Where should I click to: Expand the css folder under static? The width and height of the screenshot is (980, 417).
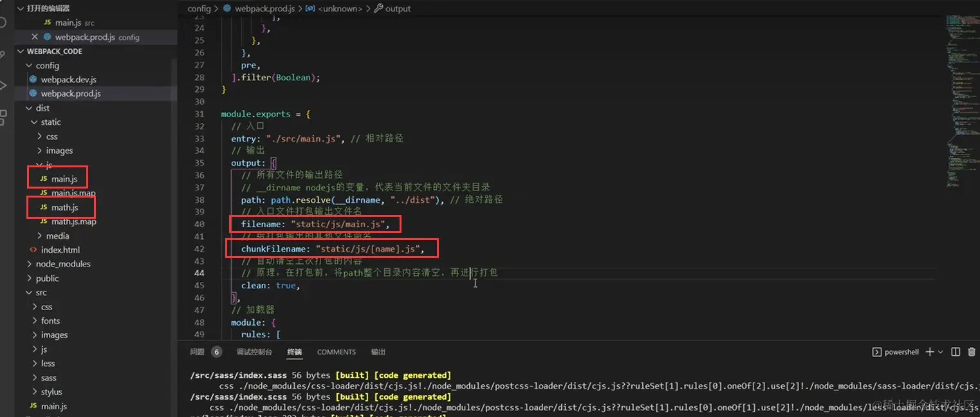[x=40, y=136]
